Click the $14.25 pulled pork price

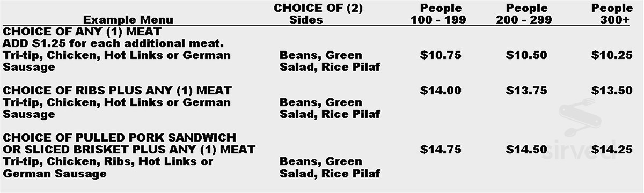(x=612, y=150)
